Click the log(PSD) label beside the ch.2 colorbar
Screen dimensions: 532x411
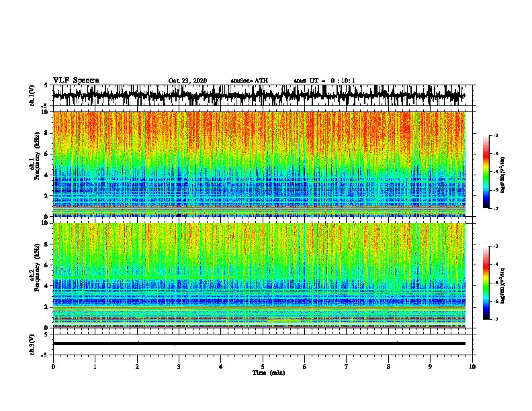coord(502,285)
